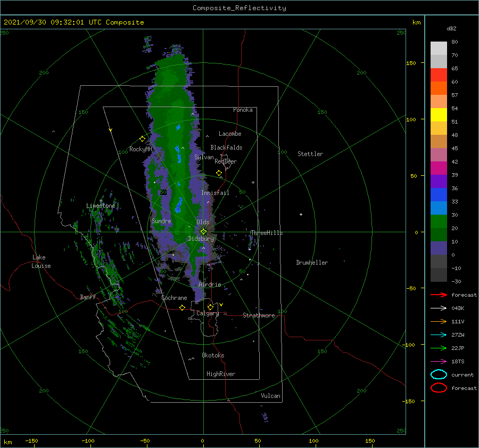Click the Drumheller city label

point(312,263)
